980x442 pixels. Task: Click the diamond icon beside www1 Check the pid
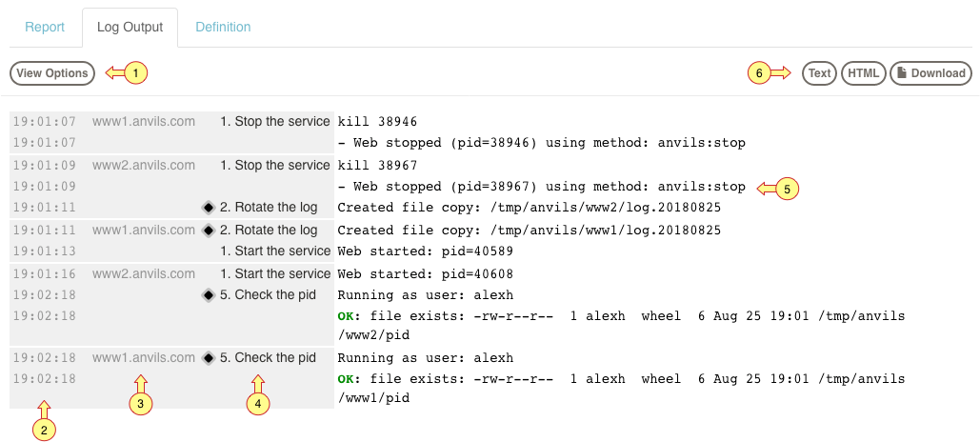point(209,358)
